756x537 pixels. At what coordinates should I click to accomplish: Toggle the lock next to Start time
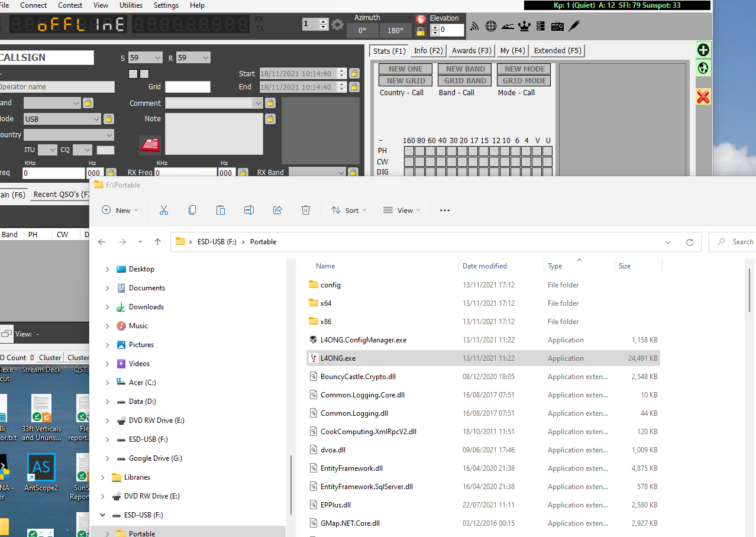(354, 73)
